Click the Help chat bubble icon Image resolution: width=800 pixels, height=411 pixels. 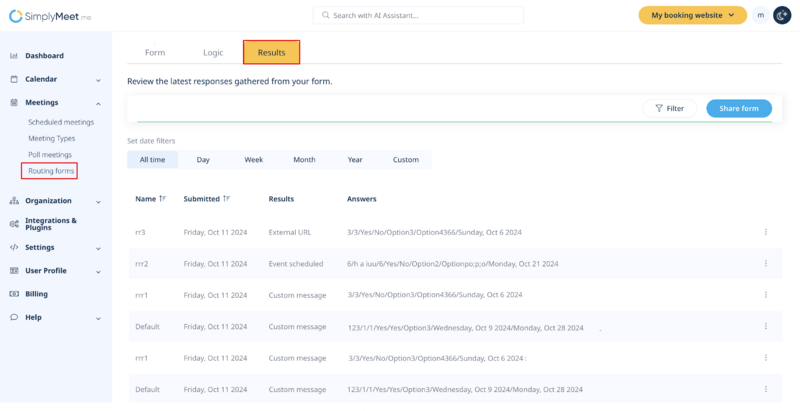pos(14,317)
